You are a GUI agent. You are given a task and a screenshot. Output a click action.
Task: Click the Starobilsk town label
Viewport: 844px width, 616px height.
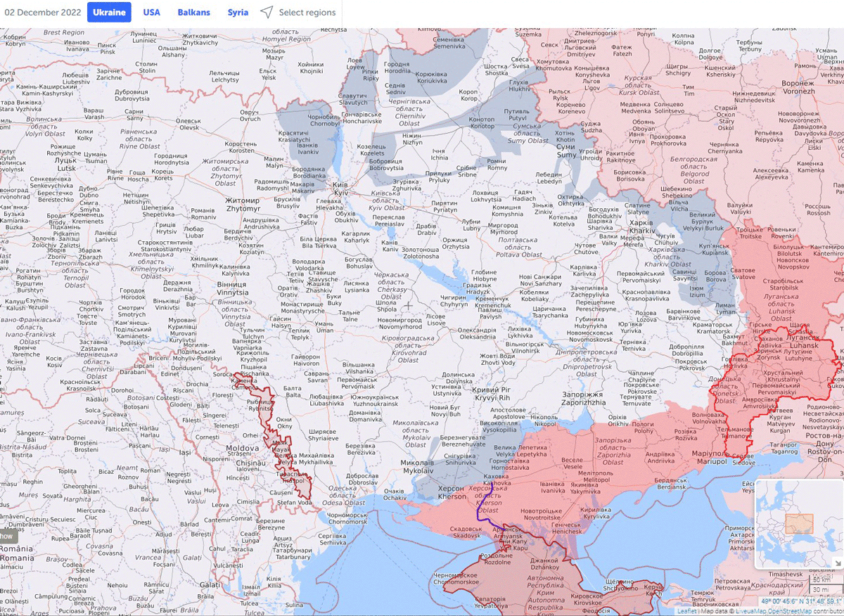click(x=784, y=284)
